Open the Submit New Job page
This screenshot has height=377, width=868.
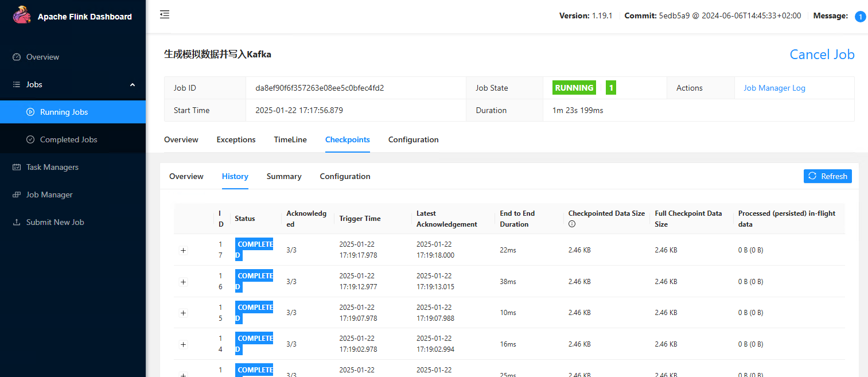point(55,222)
